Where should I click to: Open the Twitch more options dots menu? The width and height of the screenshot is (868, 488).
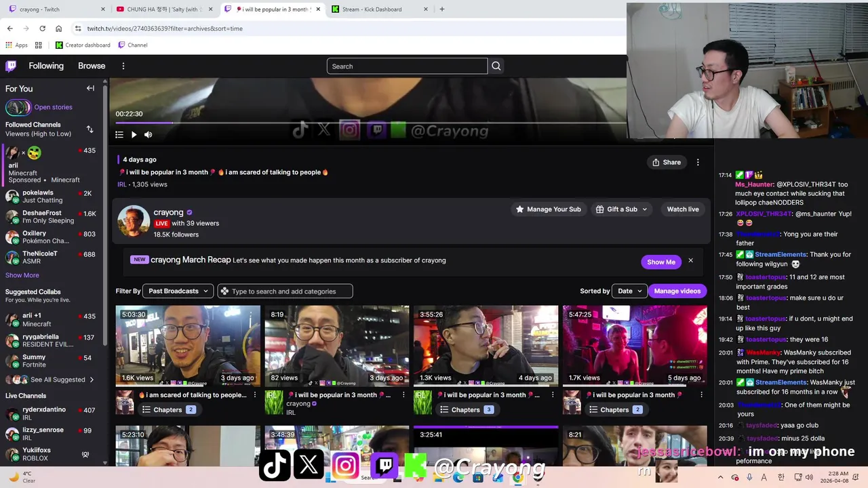click(x=123, y=66)
